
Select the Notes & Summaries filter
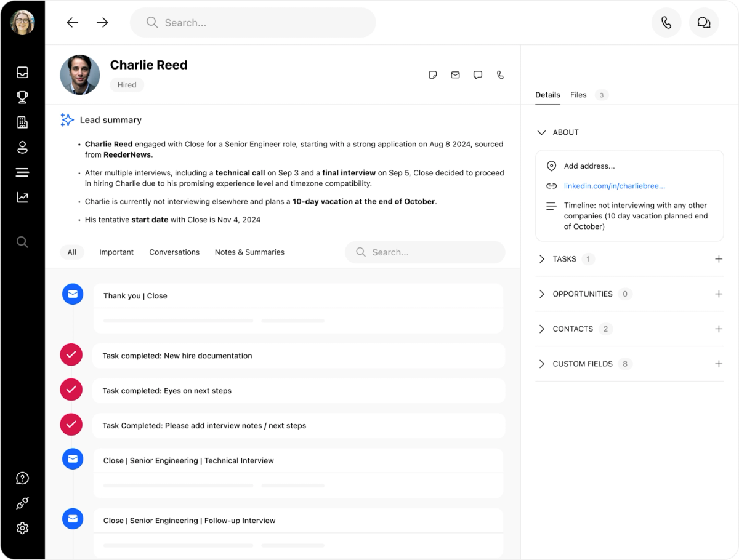click(249, 252)
